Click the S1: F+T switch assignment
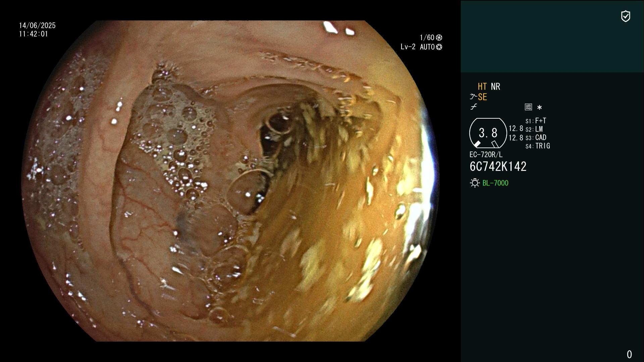 (x=536, y=121)
